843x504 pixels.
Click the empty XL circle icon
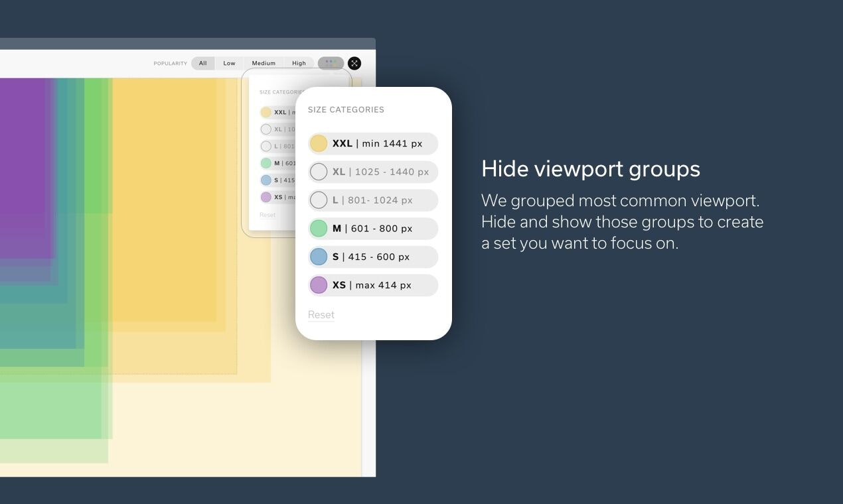[x=319, y=172]
